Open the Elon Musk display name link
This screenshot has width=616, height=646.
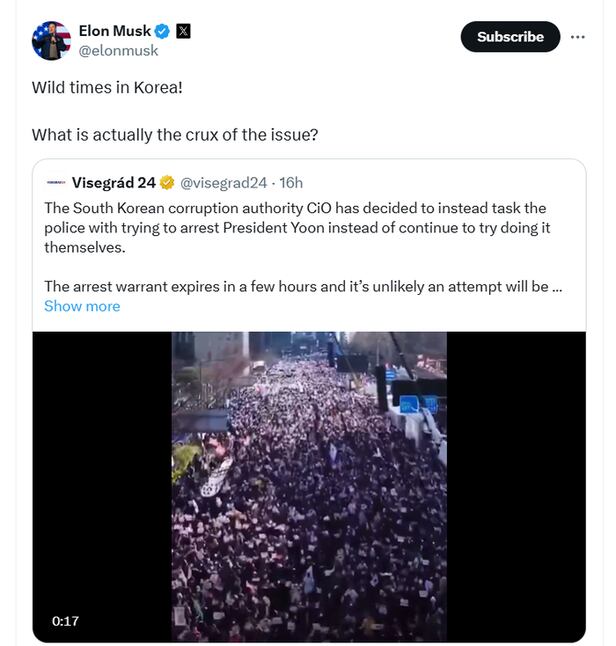(x=114, y=31)
